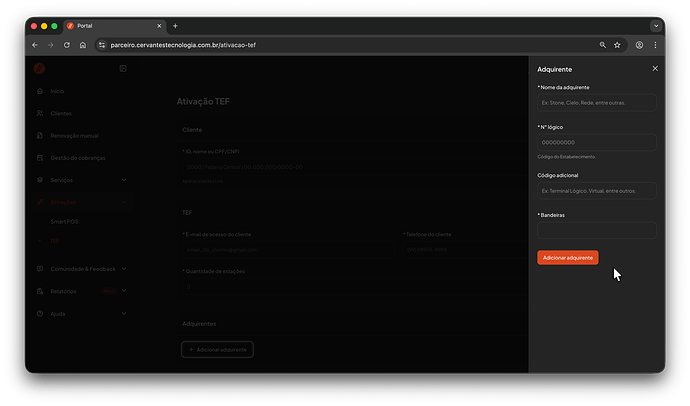Click the browser home icon
690x406 pixels.
83,45
